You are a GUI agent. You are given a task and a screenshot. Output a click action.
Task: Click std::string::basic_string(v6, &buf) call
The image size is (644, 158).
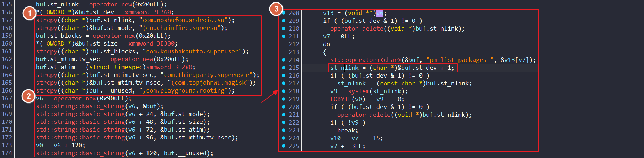click(x=100, y=106)
